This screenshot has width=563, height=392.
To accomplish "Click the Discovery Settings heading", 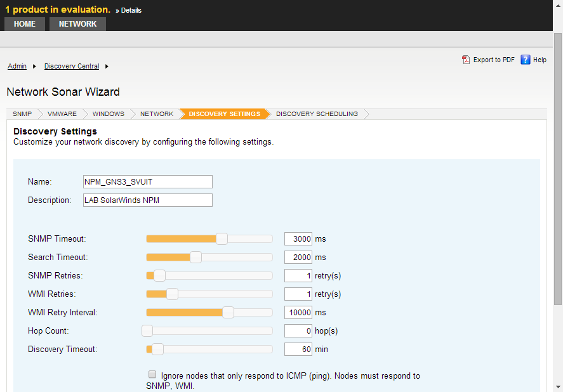I will point(55,131).
